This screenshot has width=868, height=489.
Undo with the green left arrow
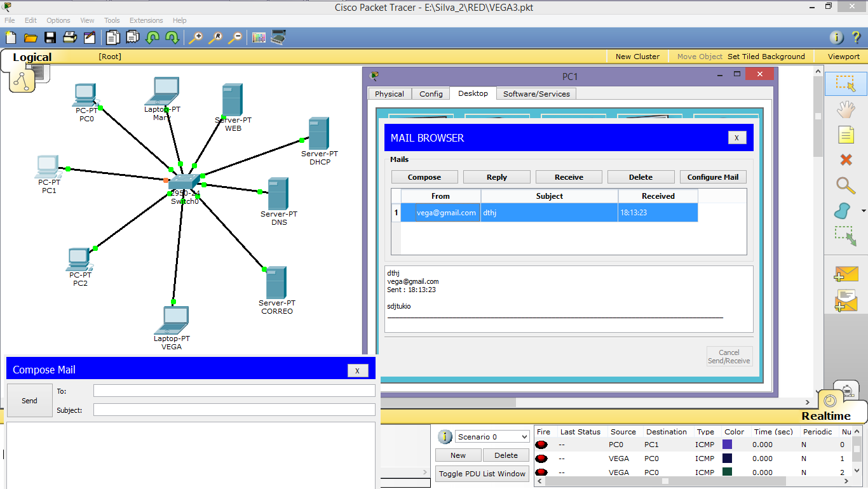(x=153, y=37)
